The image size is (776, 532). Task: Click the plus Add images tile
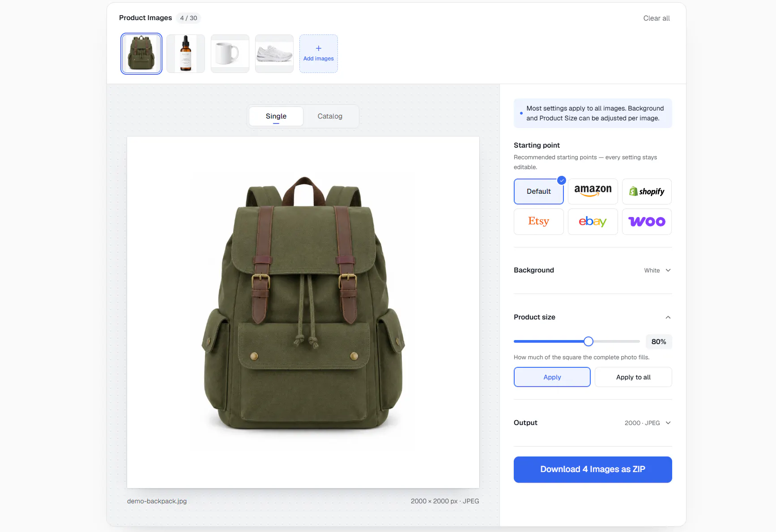coord(319,54)
